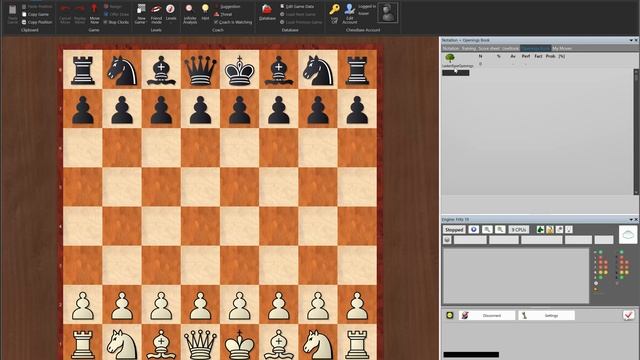Click the engine analysis output area
Viewport: 640px width, 360px height.
point(516,276)
